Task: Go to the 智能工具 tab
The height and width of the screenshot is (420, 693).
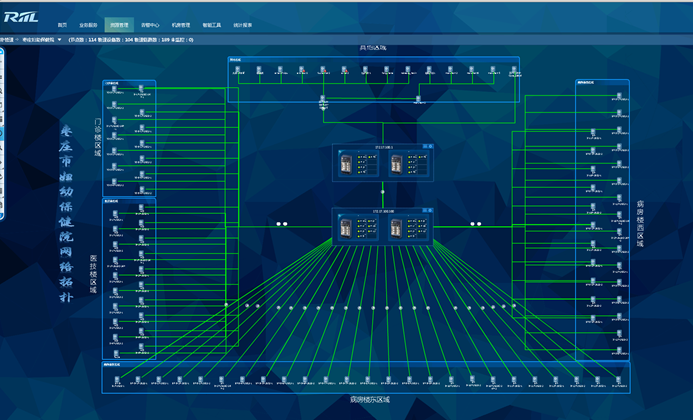Action: point(213,23)
